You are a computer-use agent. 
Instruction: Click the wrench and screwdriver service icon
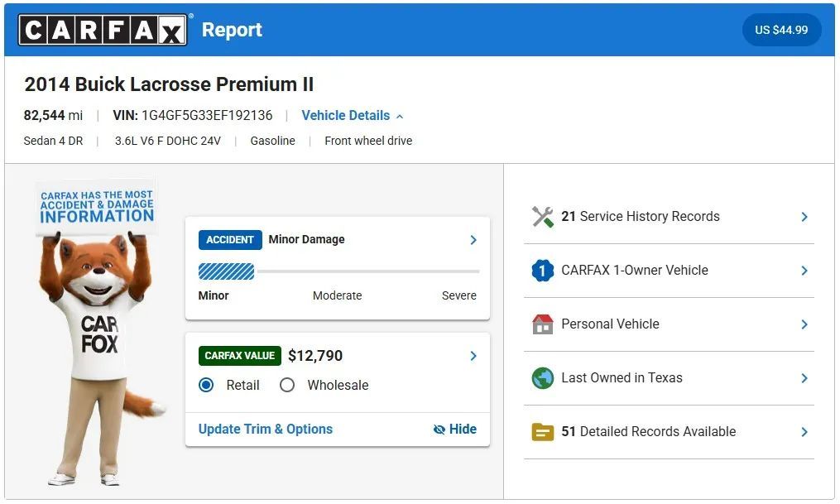[543, 217]
